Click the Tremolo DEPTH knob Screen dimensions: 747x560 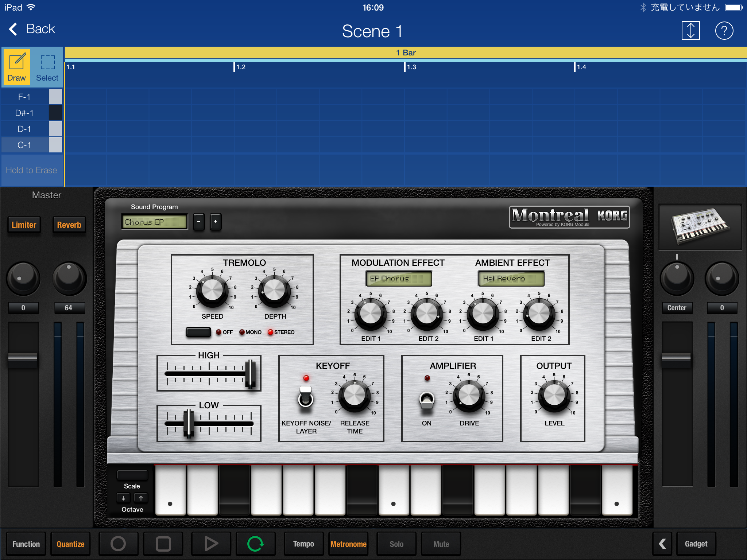pos(274,291)
